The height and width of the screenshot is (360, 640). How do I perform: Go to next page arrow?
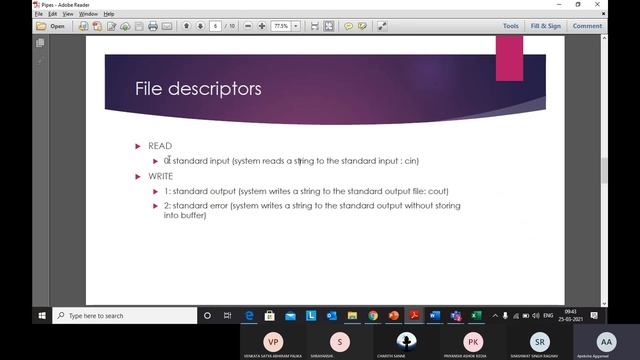click(x=200, y=26)
